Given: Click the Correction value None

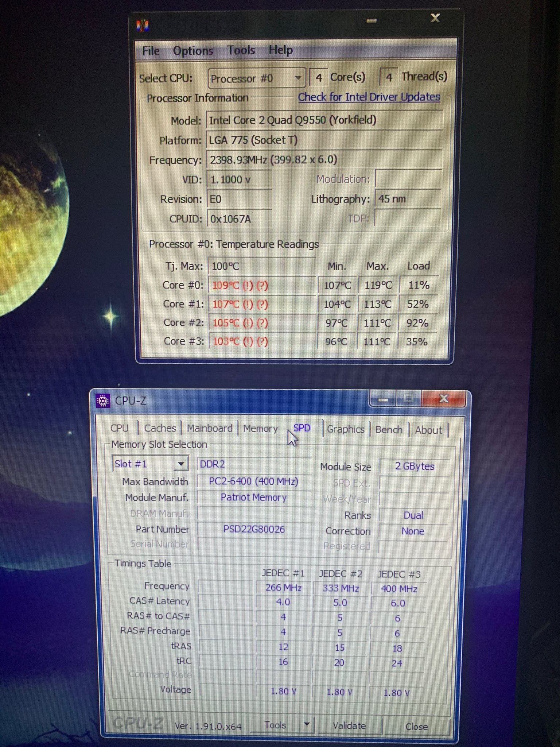Looking at the screenshot, I should (x=413, y=531).
